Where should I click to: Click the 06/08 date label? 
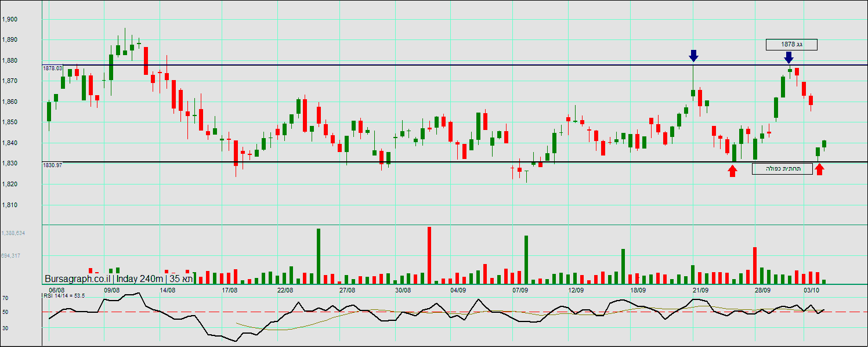(57, 290)
